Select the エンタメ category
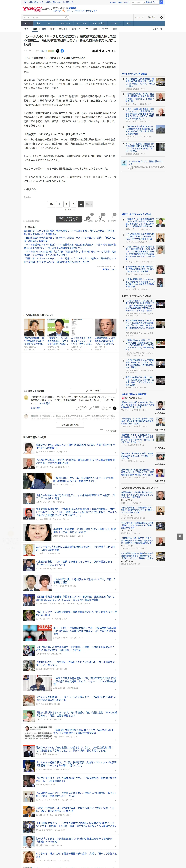This screenshot has width=186, height=868. pos(63,29)
